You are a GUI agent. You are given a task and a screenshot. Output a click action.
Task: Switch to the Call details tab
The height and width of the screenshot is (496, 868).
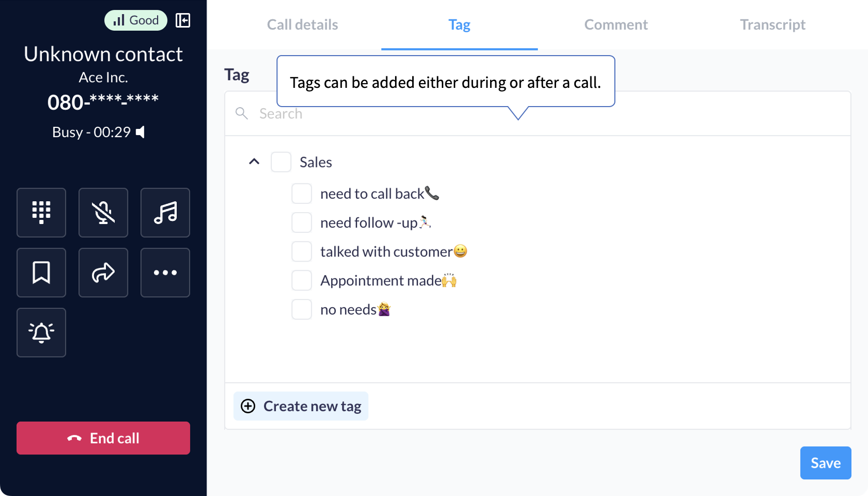pos(303,24)
